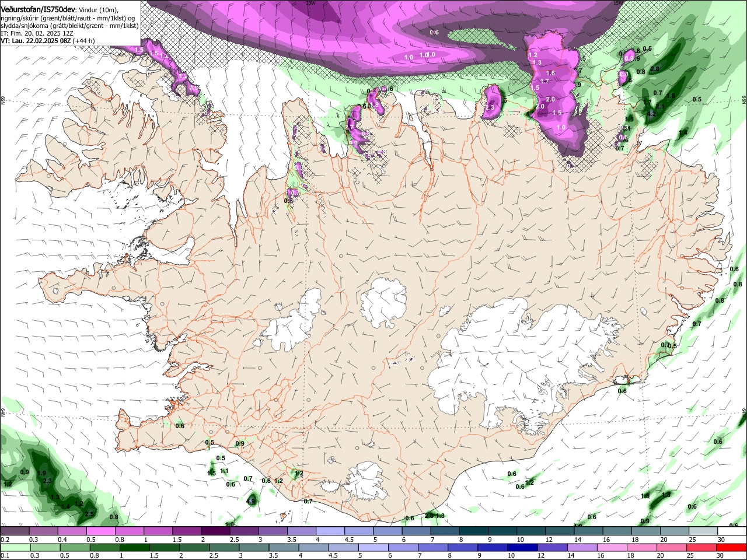Click the 'rigning/skúrir' legend description line
Screen dimensions: 747x560
click(68, 18)
